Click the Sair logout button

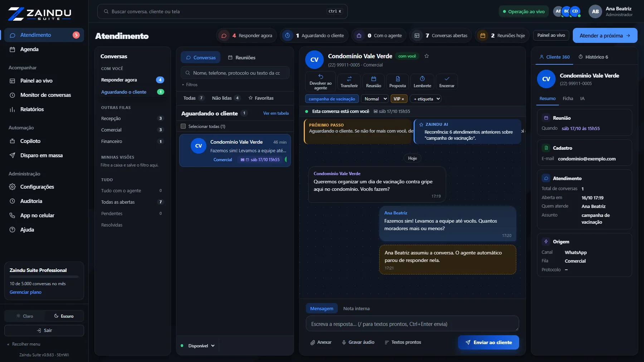(x=44, y=331)
